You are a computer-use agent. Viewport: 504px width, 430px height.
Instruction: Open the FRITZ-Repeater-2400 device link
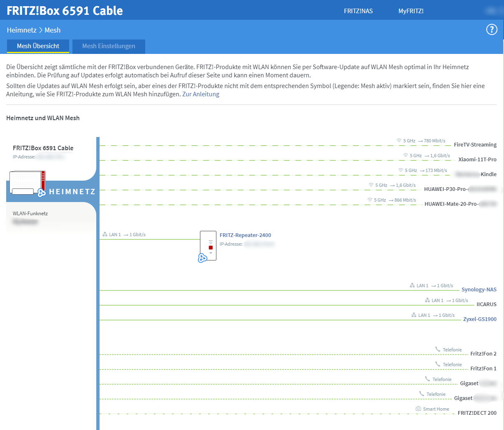click(x=245, y=235)
